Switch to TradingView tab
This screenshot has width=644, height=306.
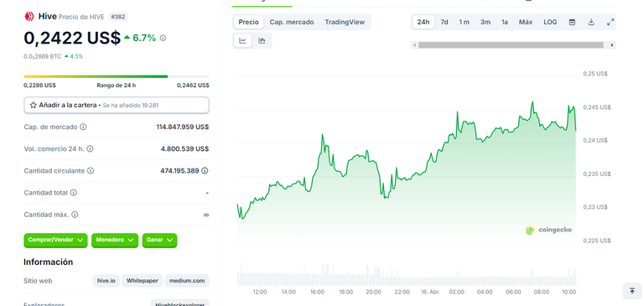coord(345,22)
